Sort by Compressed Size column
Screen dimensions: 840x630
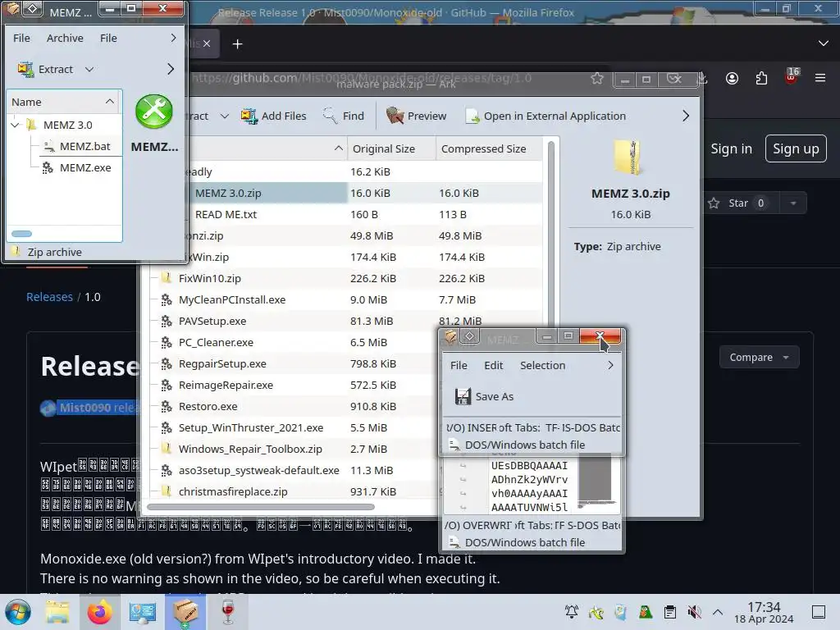click(483, 149)
